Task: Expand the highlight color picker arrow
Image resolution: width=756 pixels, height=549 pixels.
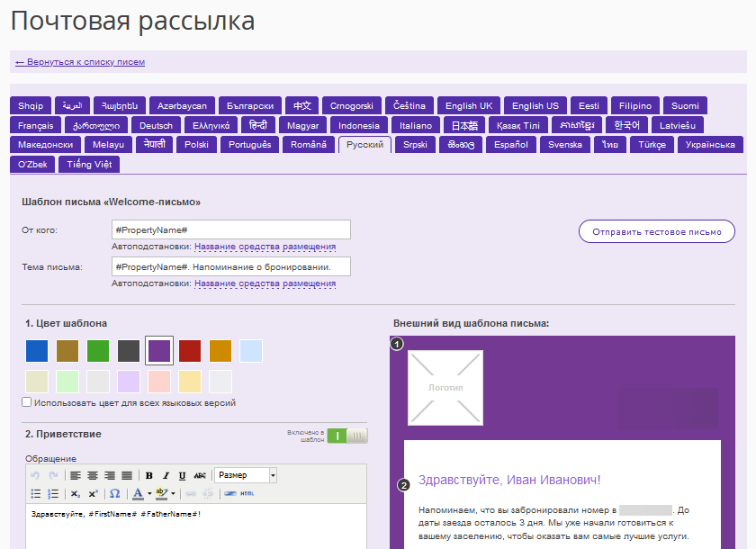Action: click(173, 493)
